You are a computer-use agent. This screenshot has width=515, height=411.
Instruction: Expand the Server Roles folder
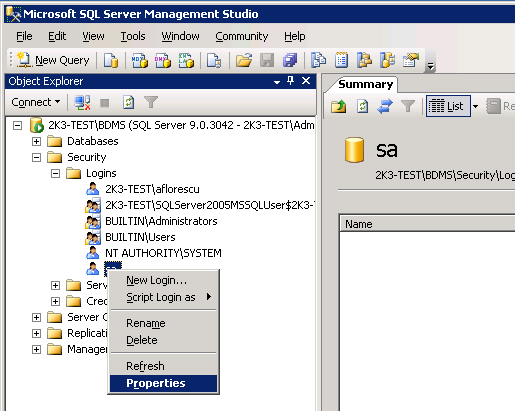coord(55,286)
